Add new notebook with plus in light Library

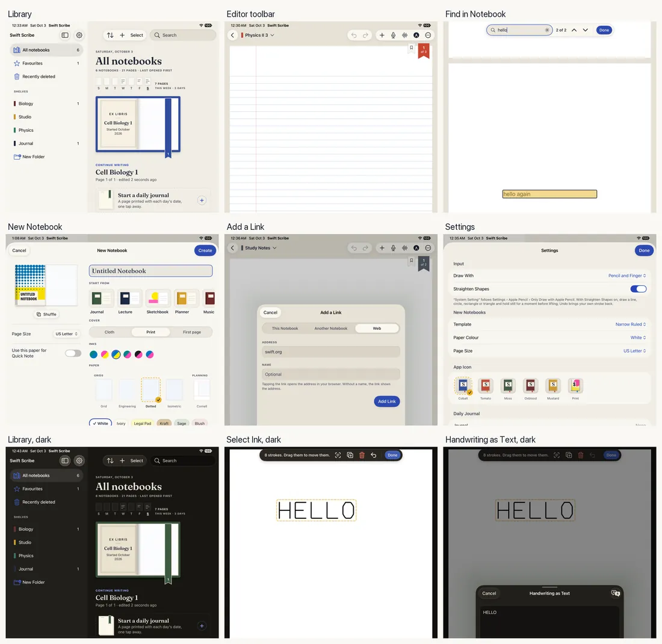pyautogui.click(x=122, y=35)
